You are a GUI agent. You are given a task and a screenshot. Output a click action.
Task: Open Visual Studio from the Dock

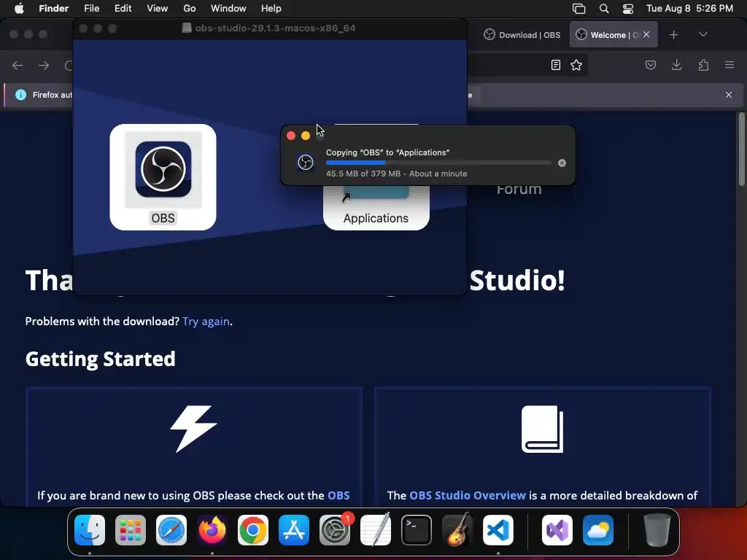pos(557,530)
